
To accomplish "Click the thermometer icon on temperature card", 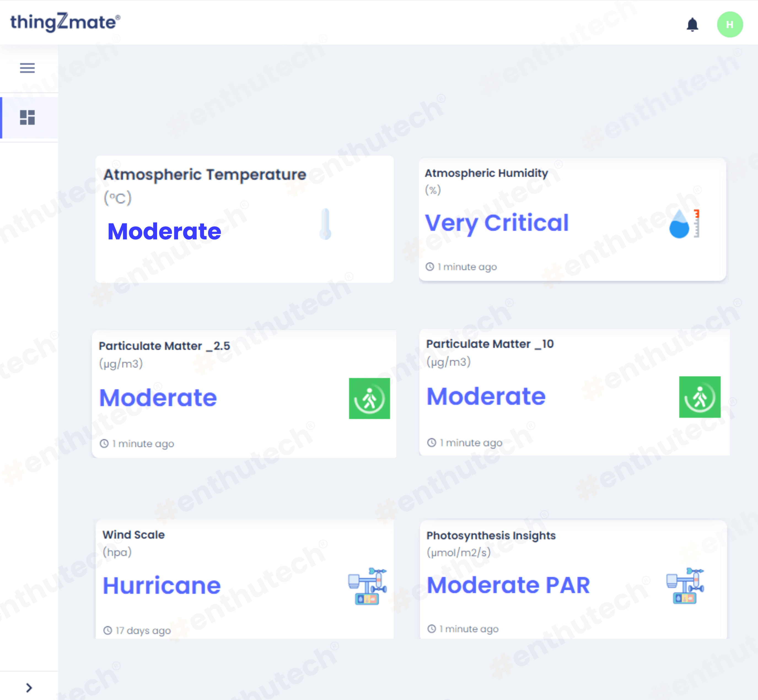I will pyautogui.click(x=325, y=224).
